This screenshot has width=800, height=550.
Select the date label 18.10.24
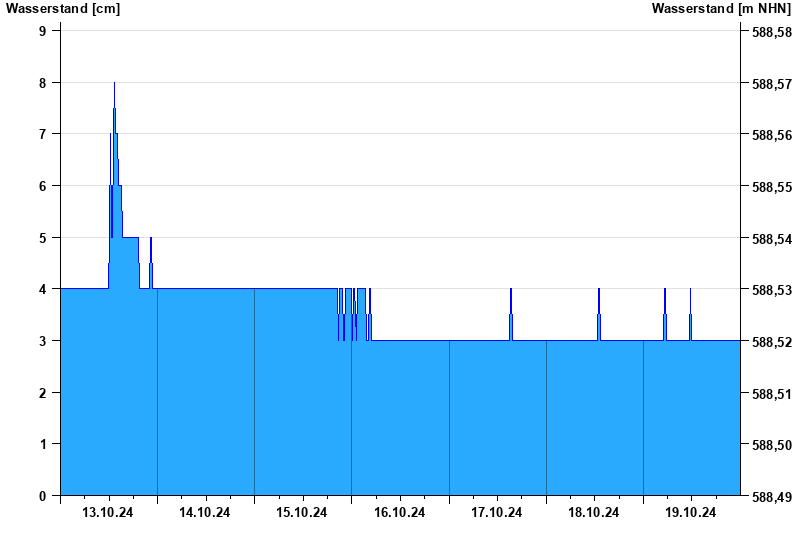click(x=593, y=512)
